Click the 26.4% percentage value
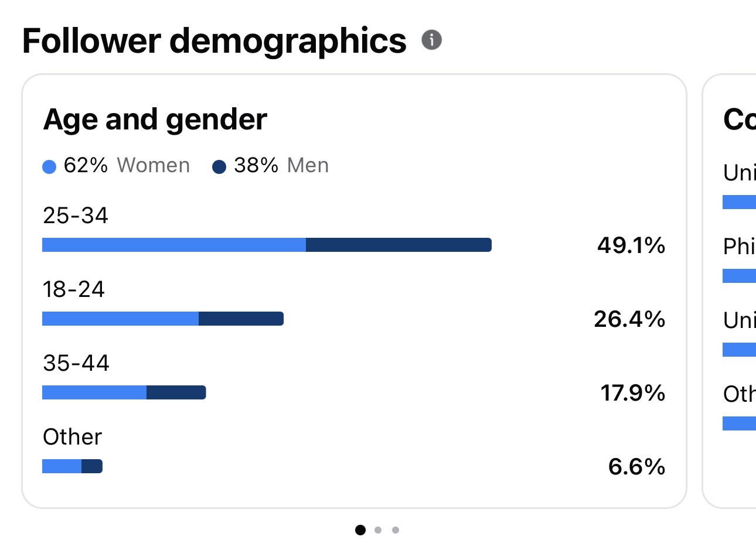This screenshot has height=557, width=756. point(629,319)
